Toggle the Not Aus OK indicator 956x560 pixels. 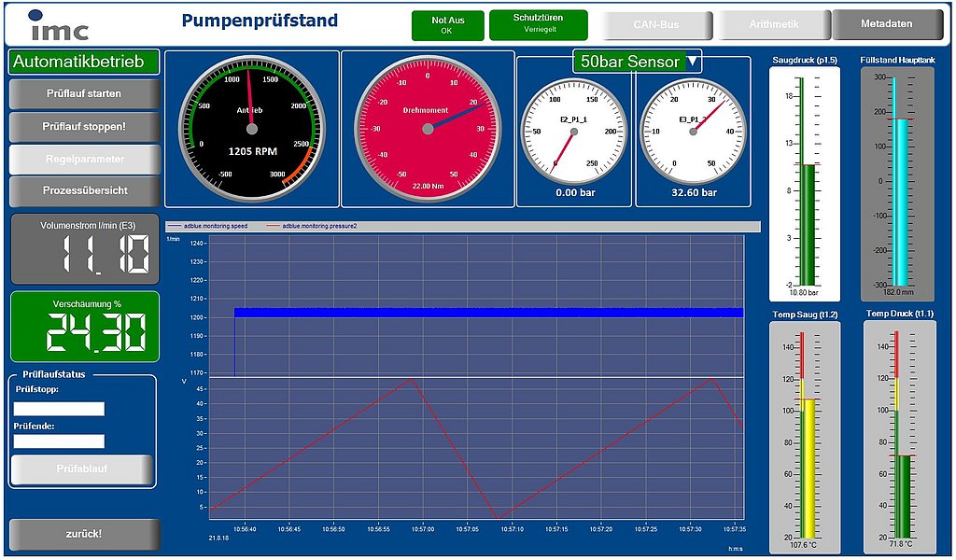[x=447, y=25]
